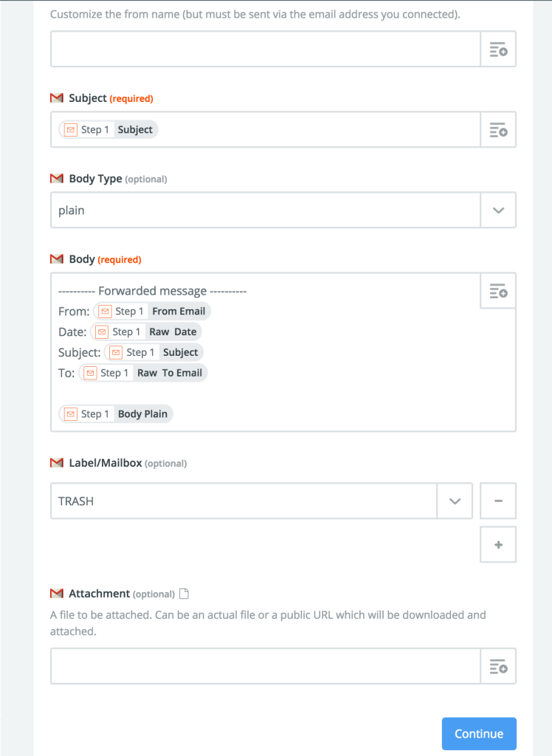Viewport: 552px width, 756px height.
Task: Click the Continue button
Action: [x=479, y=734]
